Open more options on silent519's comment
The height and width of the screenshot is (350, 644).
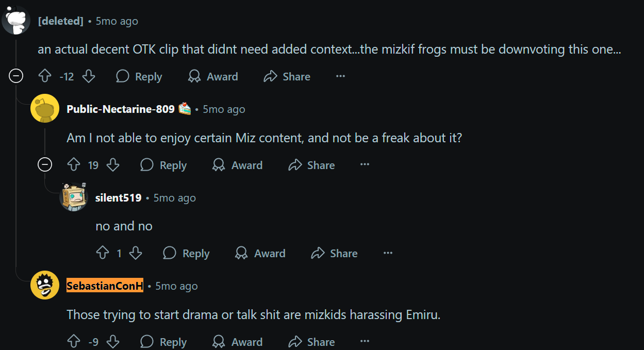[388, 253]
